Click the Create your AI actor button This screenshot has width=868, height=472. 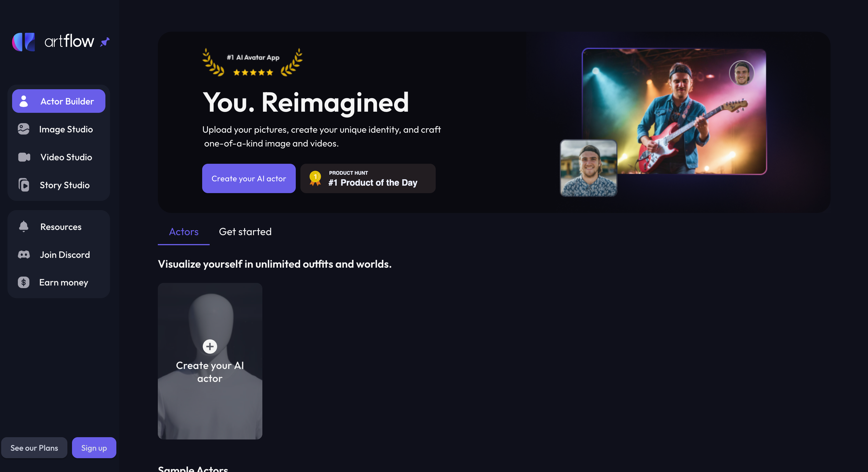click(249, 178)
